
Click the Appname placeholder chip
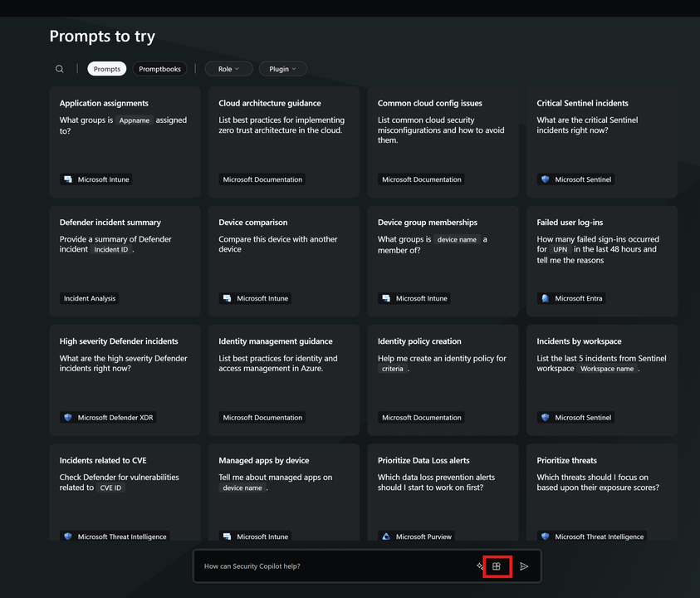pos(135,120)
